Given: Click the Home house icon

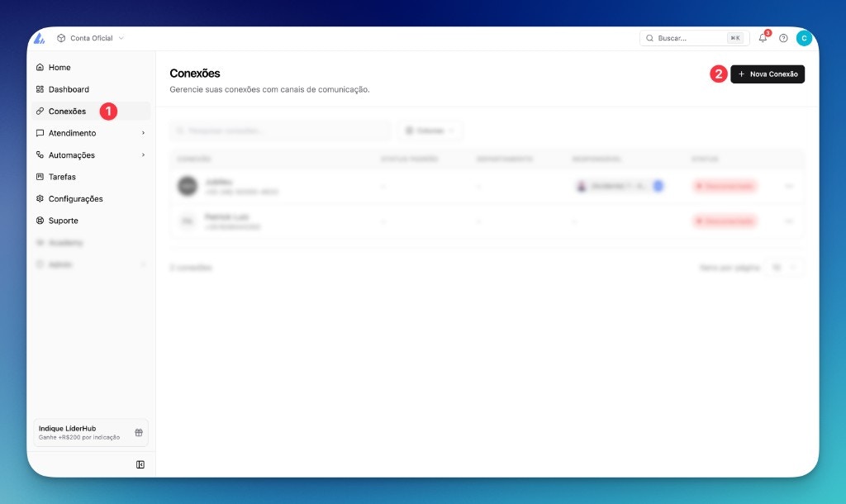Looking at the screenshot, I should pos(40,68).
